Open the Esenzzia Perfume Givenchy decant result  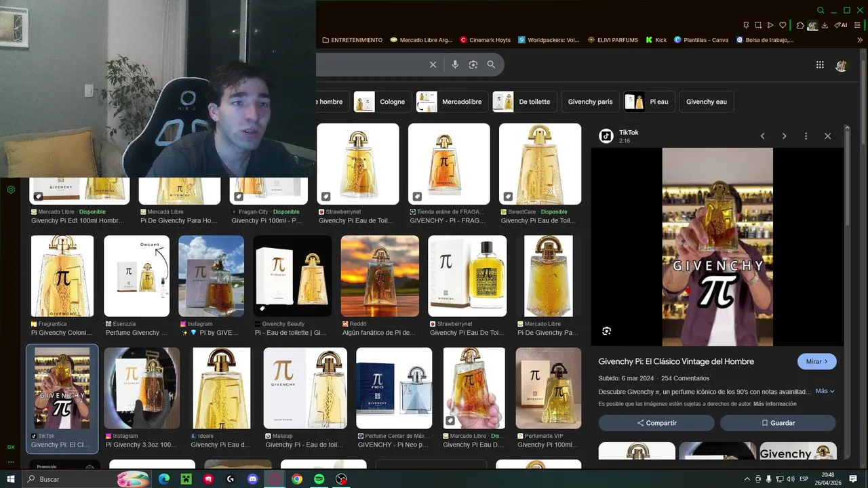click(x=136, y=276)
